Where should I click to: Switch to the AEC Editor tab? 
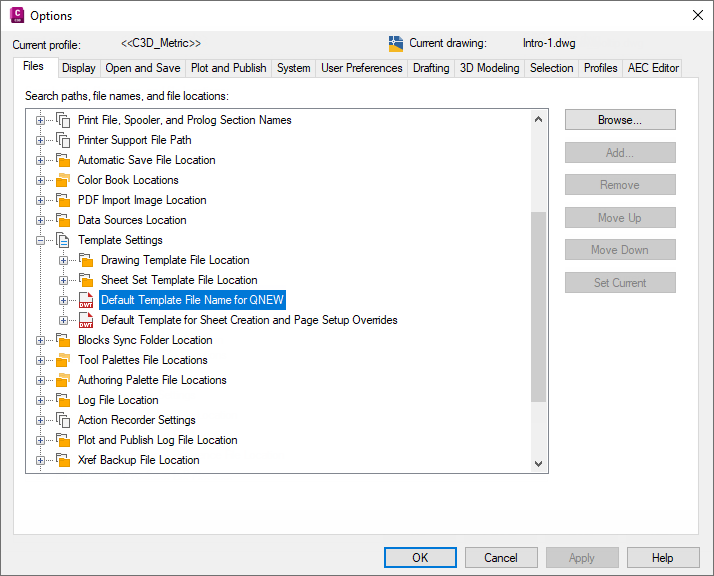pyautogui.click(x=653, y=68)
